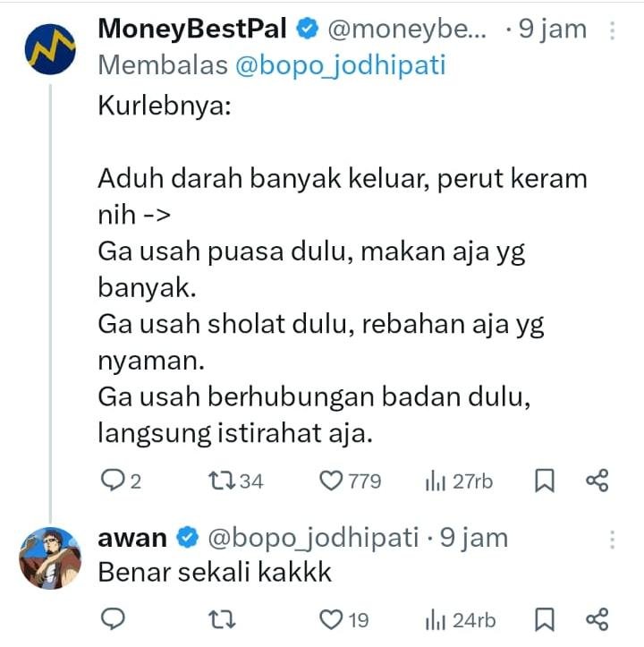
Task: View analytics showing 27rb views
Action: coord(459,481)
